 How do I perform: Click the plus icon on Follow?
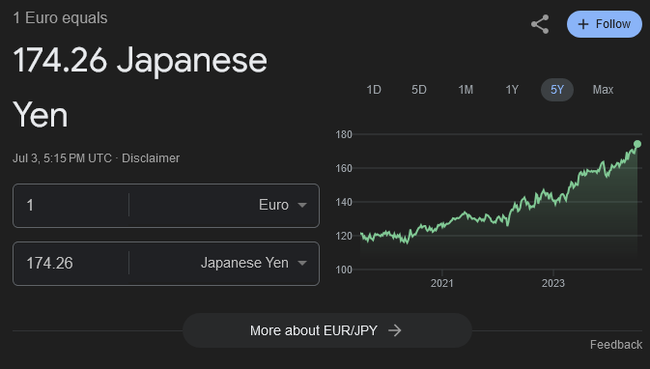(x=583, y=24)
